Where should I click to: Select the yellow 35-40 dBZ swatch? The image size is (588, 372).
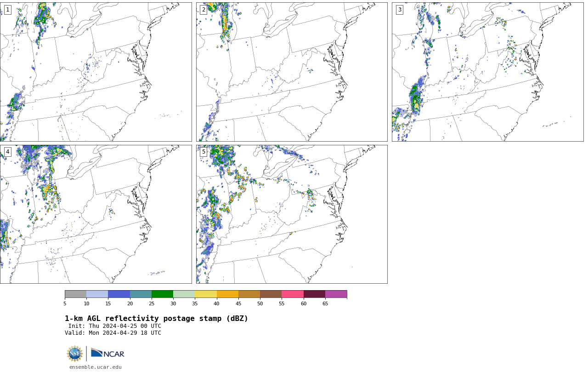pyautogui.click(x=206, y=294)
